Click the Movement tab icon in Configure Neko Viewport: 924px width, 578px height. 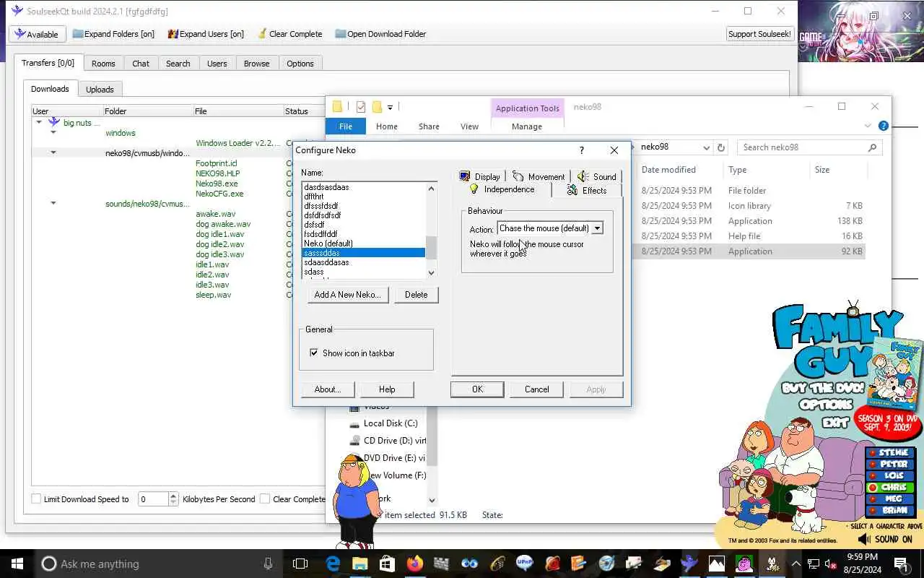tap(518, 176)
